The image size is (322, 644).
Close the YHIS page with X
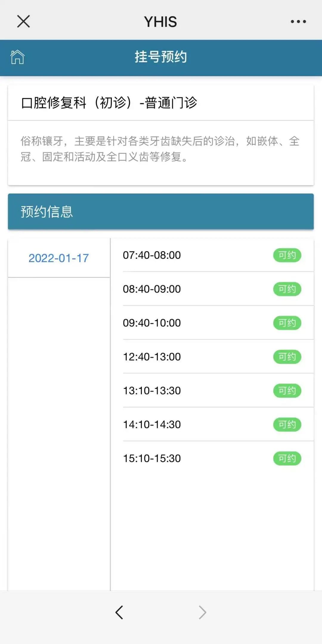[24, 21]
